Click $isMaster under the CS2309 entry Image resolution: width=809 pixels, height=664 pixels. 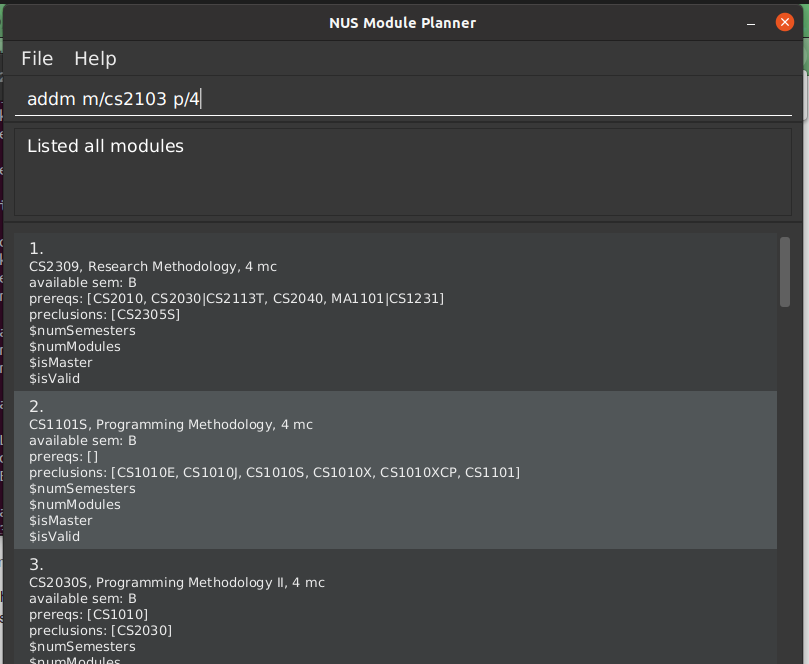click(61, 363)
